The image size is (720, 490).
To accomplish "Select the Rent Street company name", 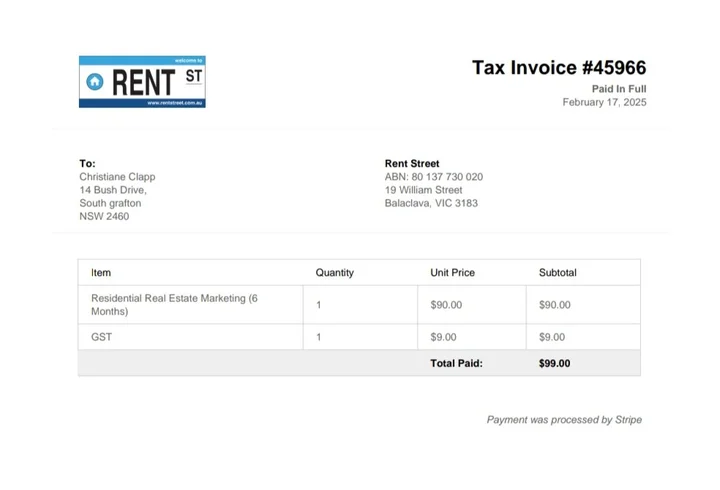I will (412, 164).
